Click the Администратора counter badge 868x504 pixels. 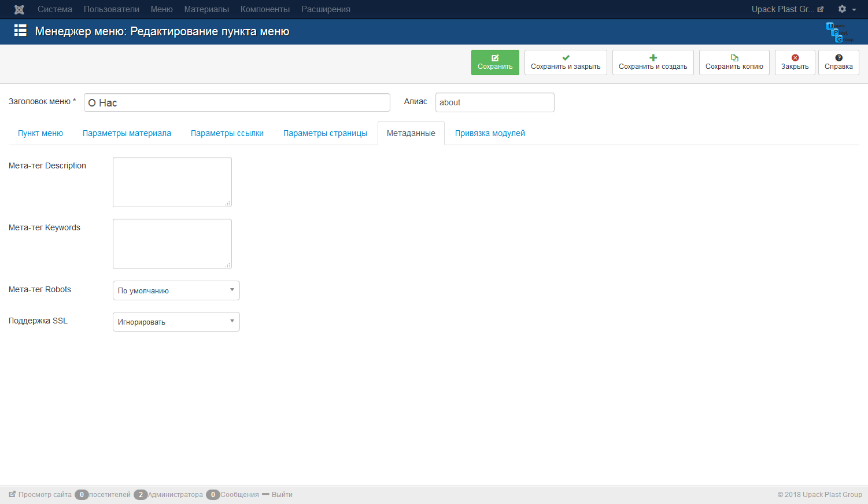point(141,495)
